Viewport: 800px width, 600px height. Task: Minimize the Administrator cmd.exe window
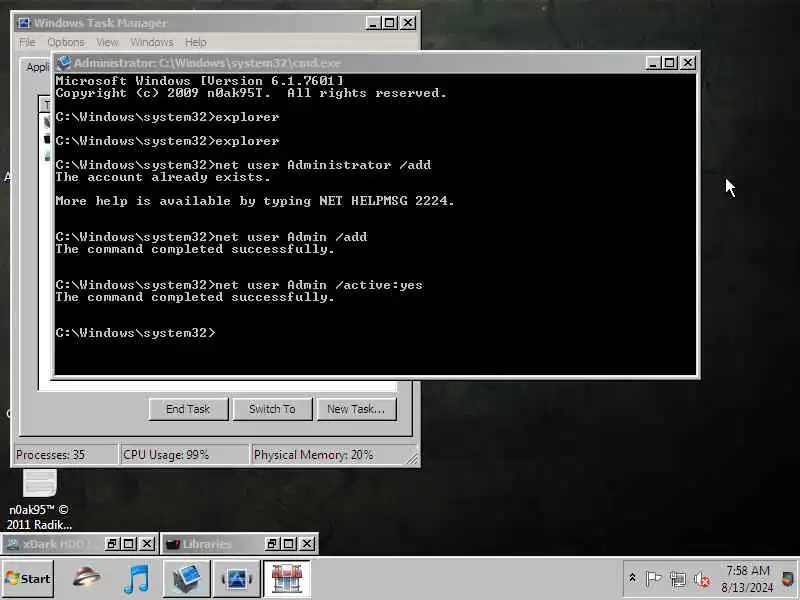click(653, 63)
